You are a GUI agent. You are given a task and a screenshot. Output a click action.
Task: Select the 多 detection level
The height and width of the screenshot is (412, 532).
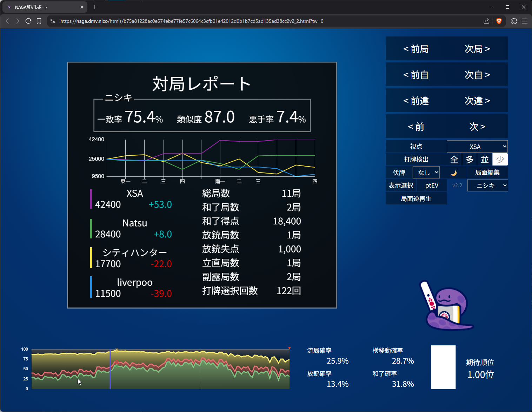470,160
